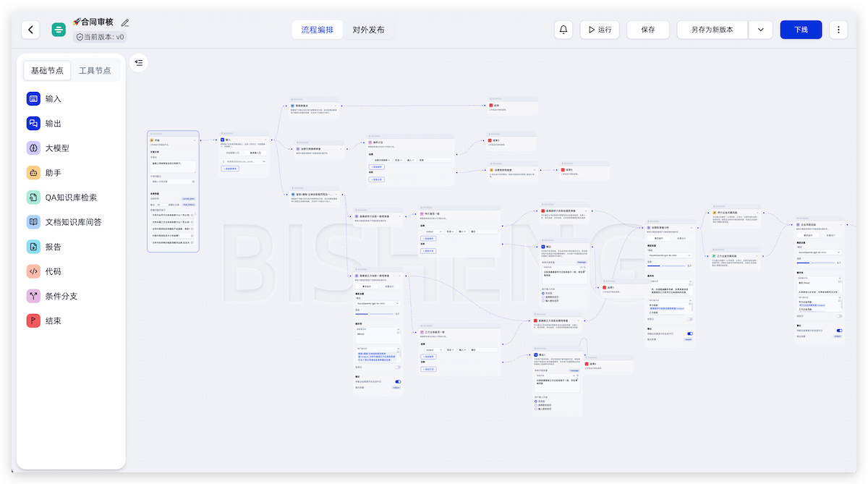Open the notification bell
The height and width of the screenshot is (484, 868).
[564, 30]
